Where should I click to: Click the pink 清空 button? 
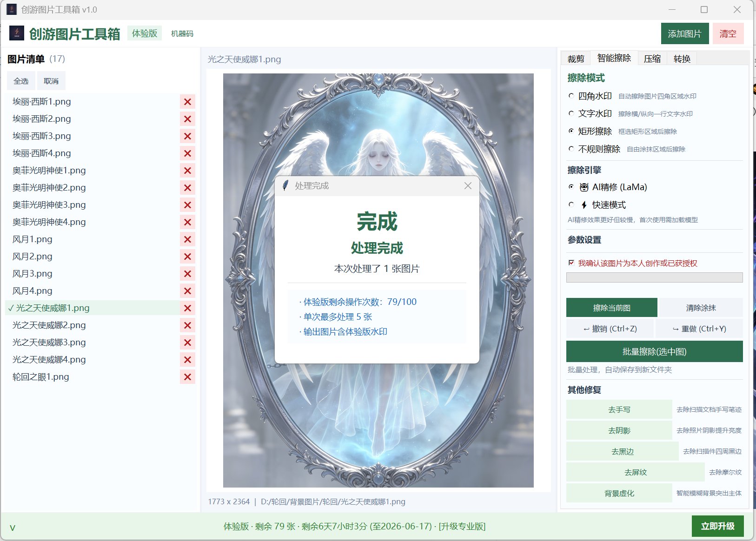pyautogui.click(x=728, y=33)
